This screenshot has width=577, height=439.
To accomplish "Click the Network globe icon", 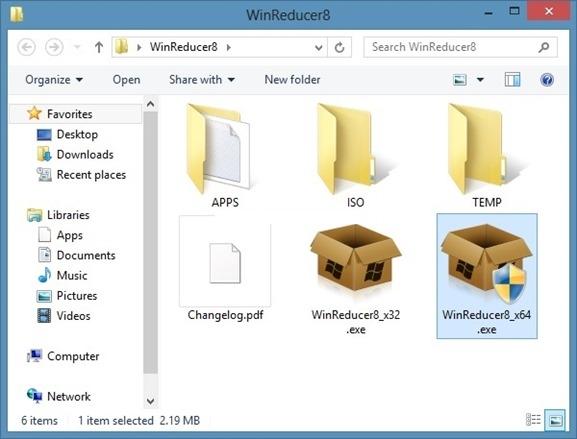I will (x=35, y=396).
